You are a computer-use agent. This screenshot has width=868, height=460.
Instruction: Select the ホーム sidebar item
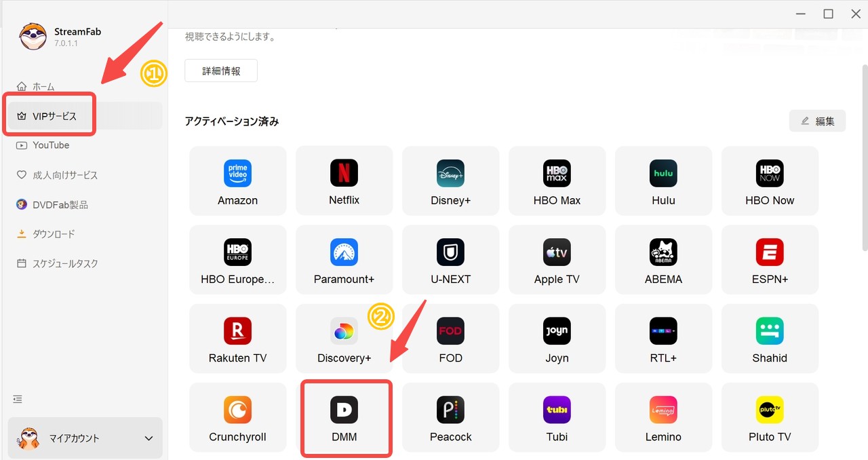tap(43, 86)
